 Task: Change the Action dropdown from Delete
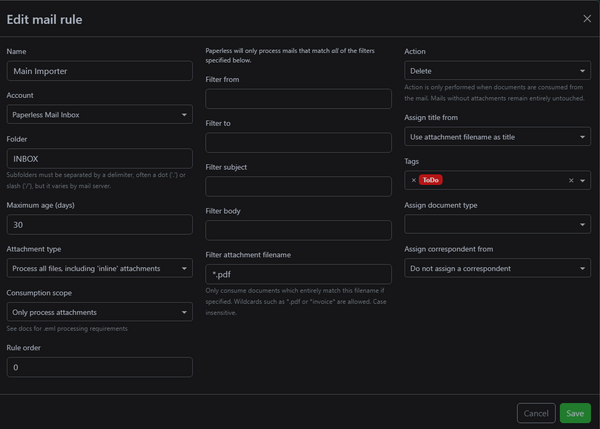497,71
